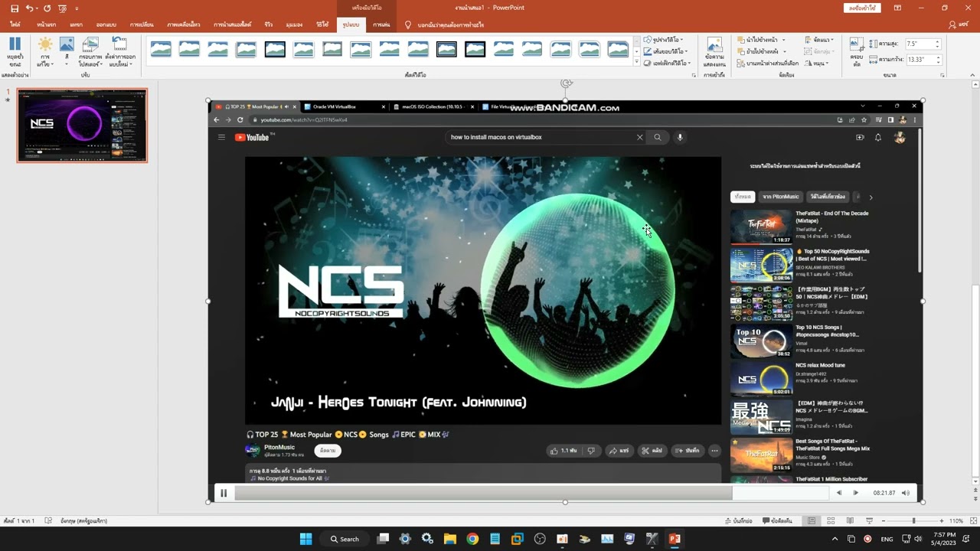Image resolution: width=980 pixels, height=551 pixels.
Task: Click the Sign in button in title bar
Action: [861, 8]
